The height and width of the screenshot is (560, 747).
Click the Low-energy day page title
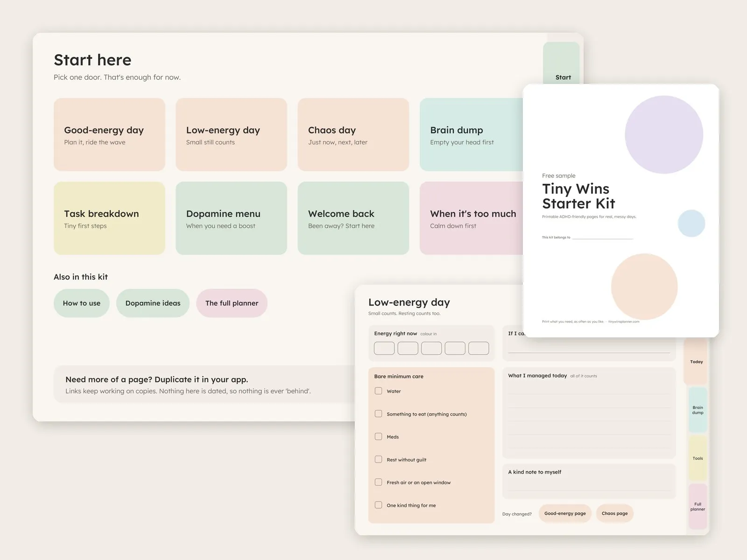click(409, 302)
